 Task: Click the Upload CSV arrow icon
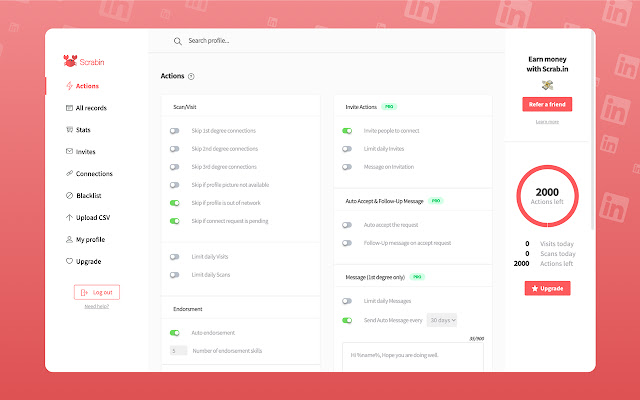pos(69,218)
